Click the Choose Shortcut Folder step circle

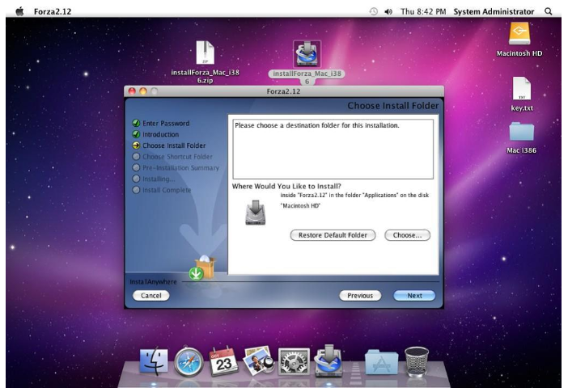click(136, 156)
